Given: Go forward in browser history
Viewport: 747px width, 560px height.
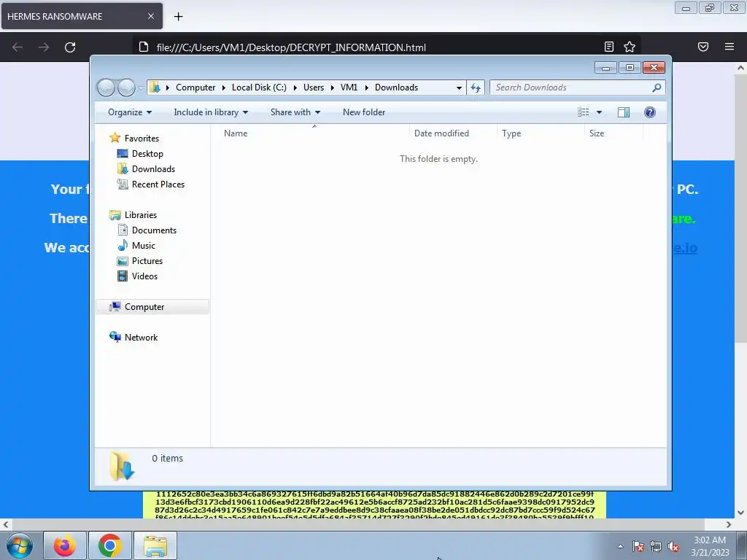Looking at the screenshot, I should tap(44, 47).
